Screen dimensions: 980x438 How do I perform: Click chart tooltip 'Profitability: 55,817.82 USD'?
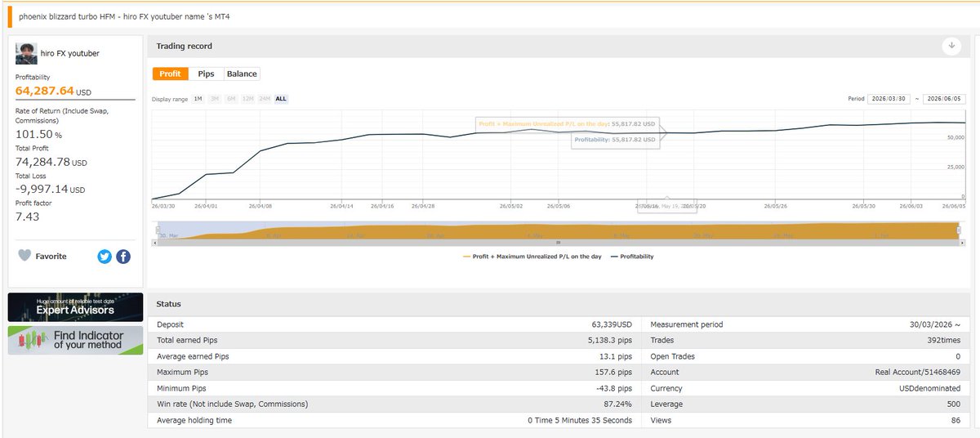coord(615,140)
